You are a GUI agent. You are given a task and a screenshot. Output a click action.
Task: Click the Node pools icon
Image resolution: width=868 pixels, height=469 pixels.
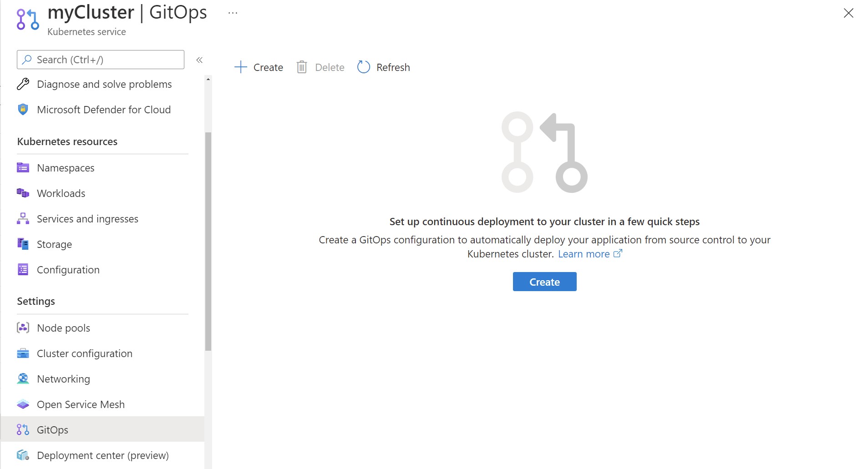click(x=23, y=328)
